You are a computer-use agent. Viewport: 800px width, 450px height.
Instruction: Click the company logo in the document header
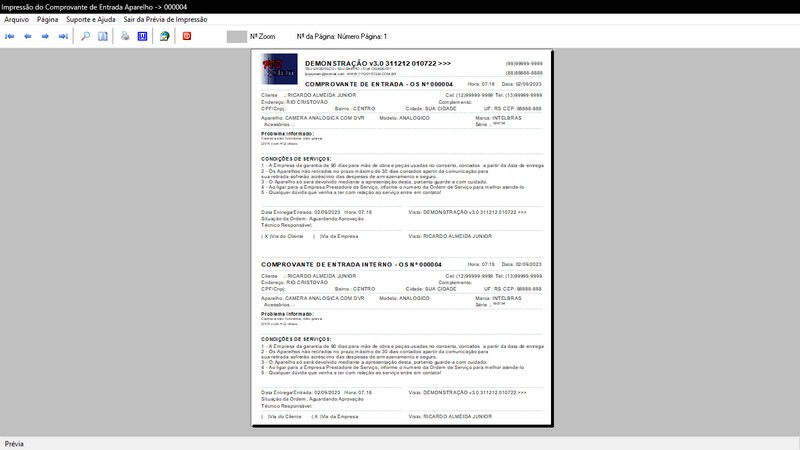[279, 70]
